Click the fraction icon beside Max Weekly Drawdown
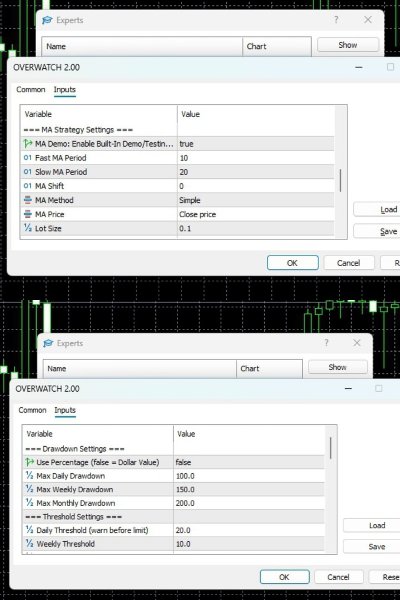The height and width of the screenshot is (600, 400). pyautogui.click(x=29, y=489)
